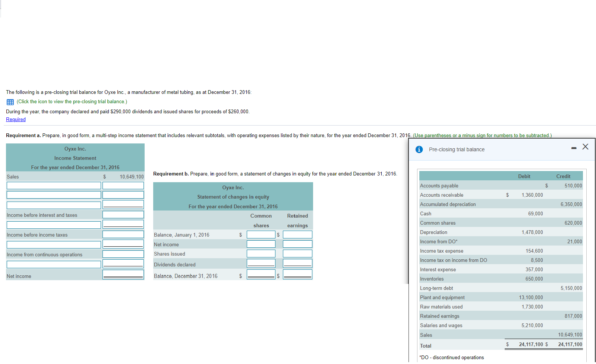Click the Long-term debt credit 5,150,000

pos(571,288)
